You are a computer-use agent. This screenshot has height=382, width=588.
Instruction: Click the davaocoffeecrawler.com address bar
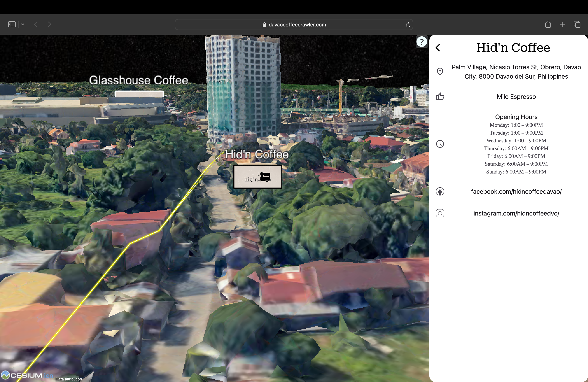coord(294,25)
